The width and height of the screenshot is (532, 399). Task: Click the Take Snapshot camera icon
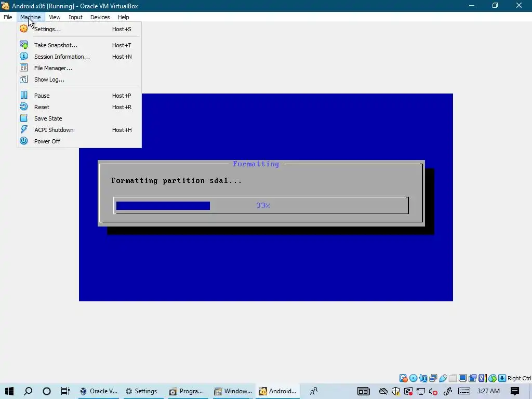[x=24, y=45]
